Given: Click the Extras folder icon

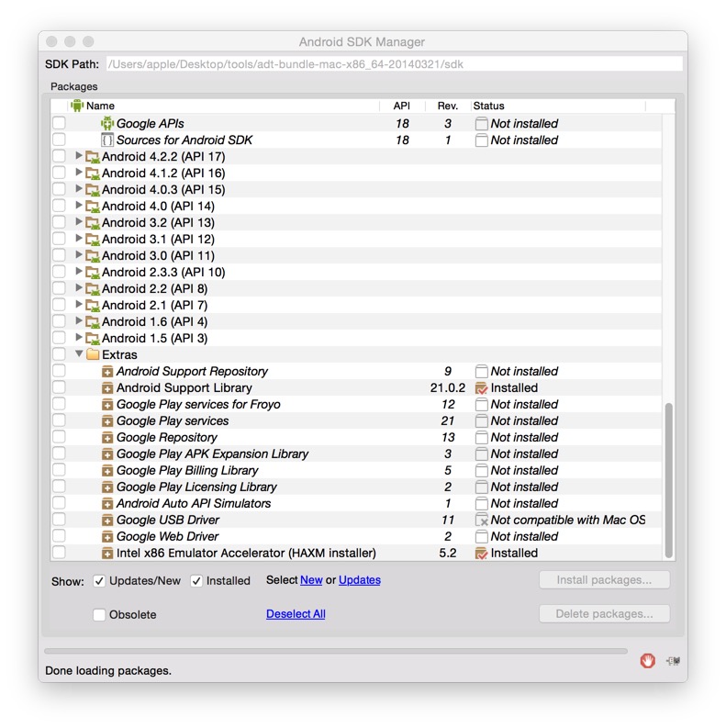Looking at the screenshot, I should click(93, 354).
